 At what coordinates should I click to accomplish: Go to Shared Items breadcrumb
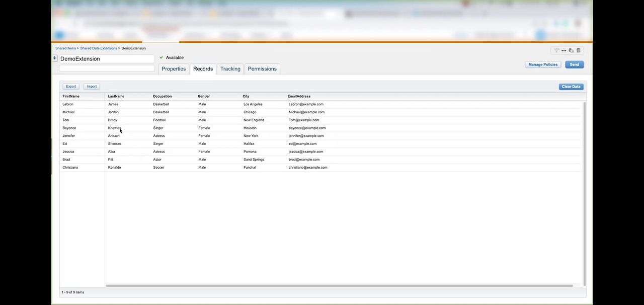click(x=65, y=48)
